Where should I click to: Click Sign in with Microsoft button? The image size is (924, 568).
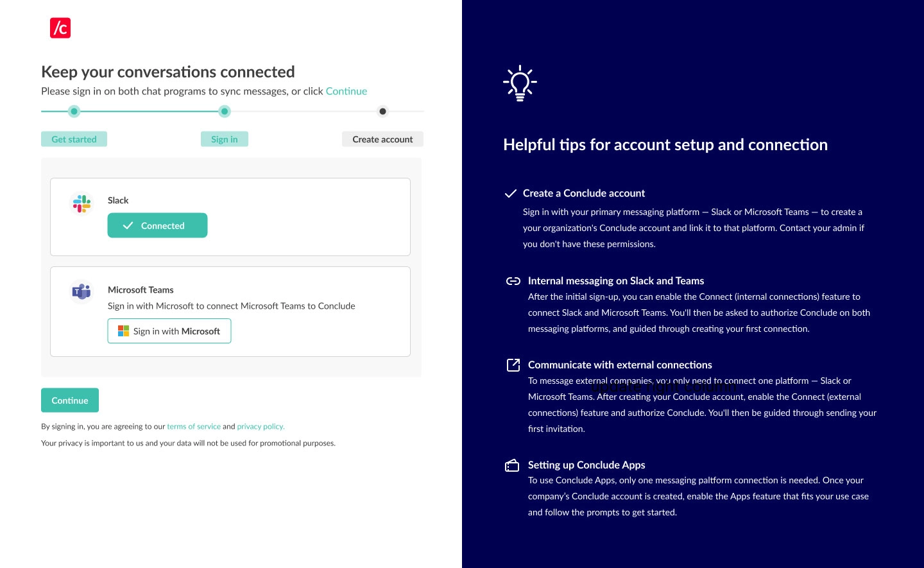click(169, 331)
